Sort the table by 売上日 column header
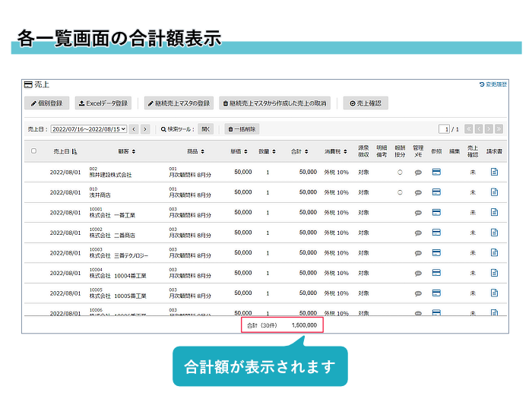Screen dimensions: 532x418 pos(65,151)
